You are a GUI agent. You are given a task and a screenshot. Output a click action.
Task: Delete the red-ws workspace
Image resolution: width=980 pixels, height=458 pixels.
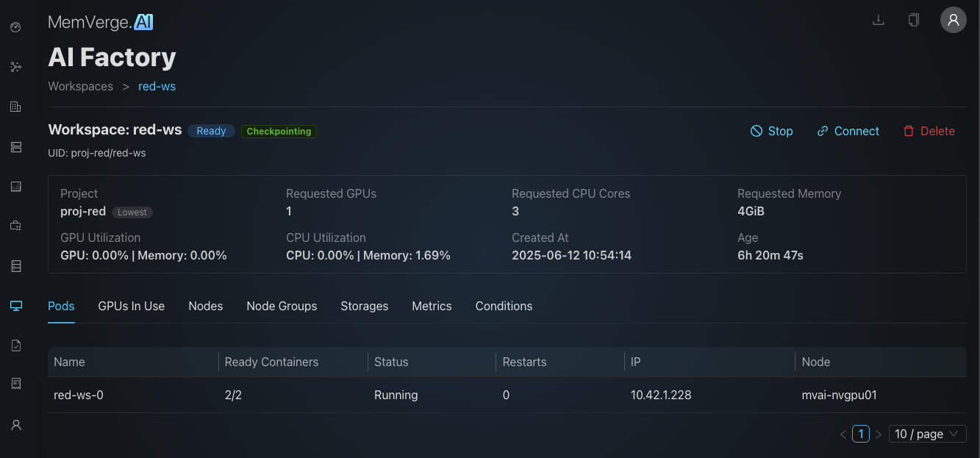click(x=929, y=131)
